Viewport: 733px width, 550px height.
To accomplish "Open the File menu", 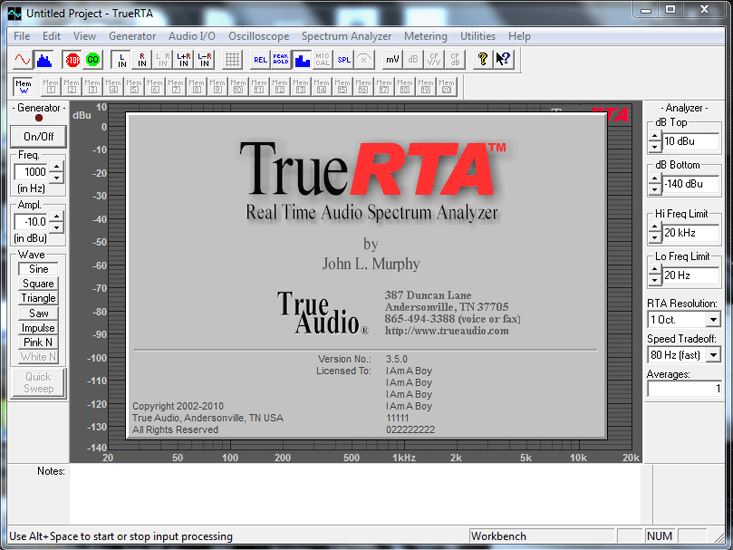I will [x=22, y=36].
